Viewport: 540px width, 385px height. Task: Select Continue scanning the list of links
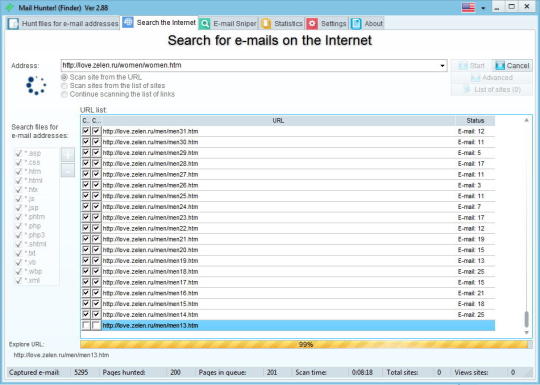[x=64, y=94]
